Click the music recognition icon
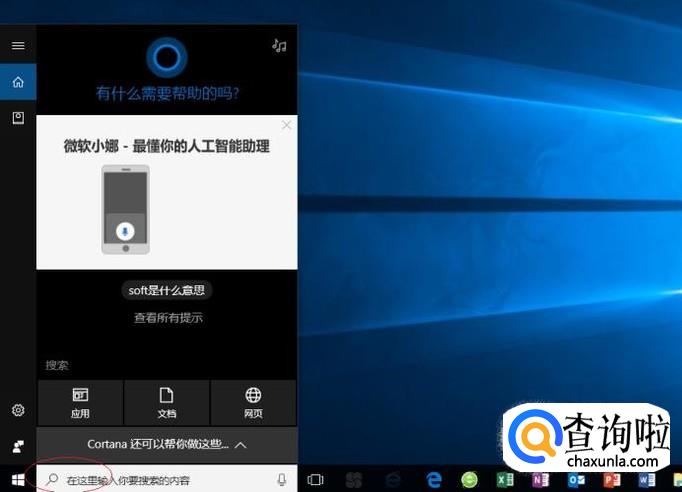682x492 pixels. point(279,45)
